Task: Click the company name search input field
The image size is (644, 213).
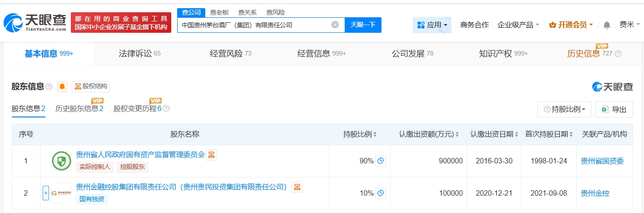Action: point(254,25)
